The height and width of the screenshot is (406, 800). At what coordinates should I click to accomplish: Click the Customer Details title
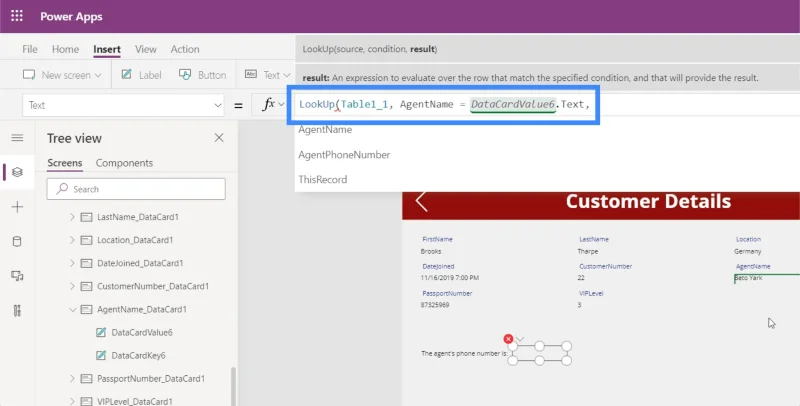pos(648,201)
